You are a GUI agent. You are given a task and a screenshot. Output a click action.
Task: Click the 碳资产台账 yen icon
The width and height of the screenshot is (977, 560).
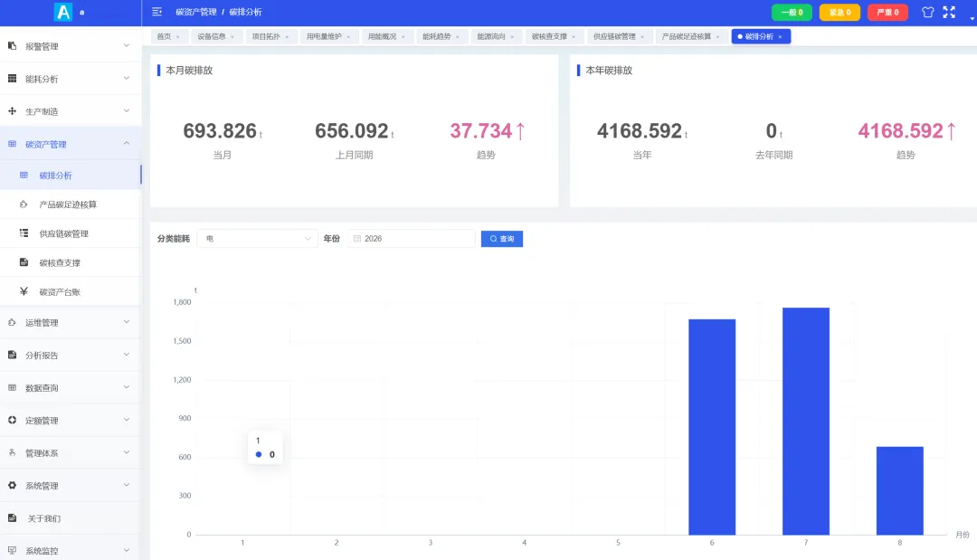tap(24, 291)
